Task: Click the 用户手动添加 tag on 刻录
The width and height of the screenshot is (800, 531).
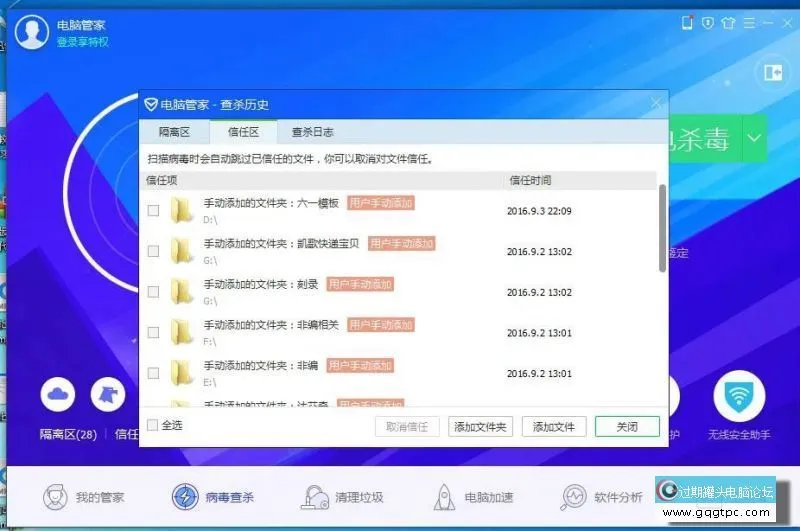Action: point(360,284)
